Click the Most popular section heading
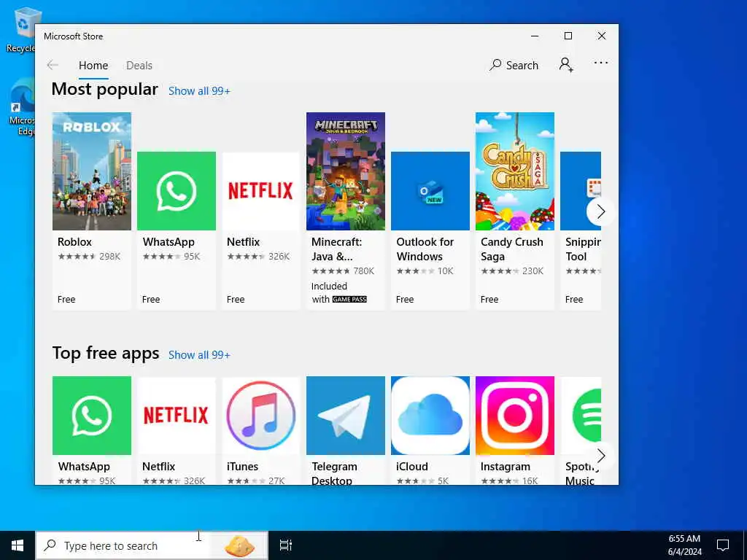Screen dimensions: 747x560 (105, 89)
